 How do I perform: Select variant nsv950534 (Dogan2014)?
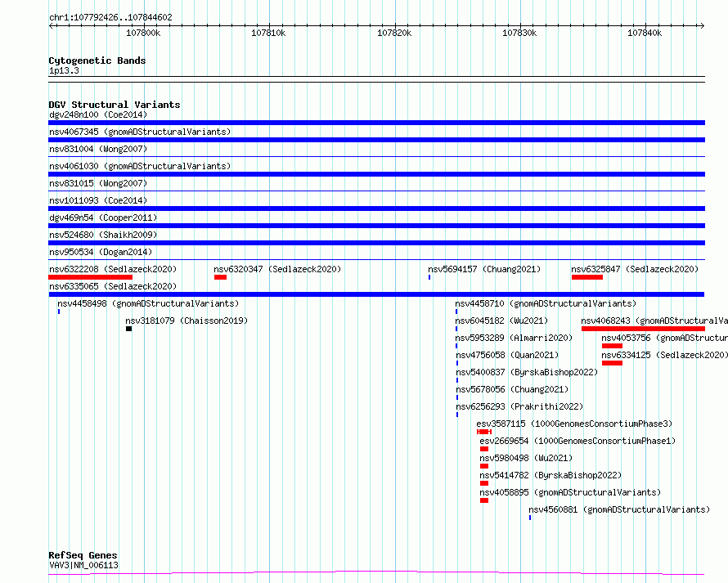point(101,252)
